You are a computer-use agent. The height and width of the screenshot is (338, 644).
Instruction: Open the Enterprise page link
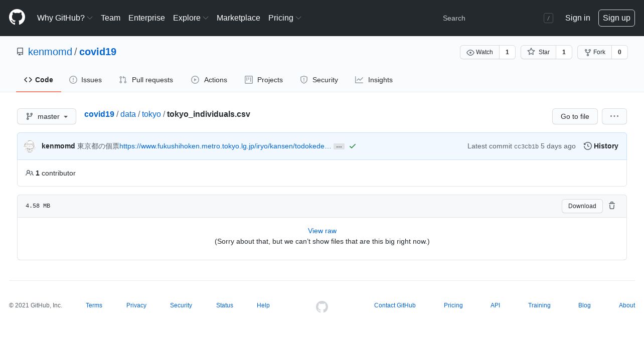[x=146, y=18]
